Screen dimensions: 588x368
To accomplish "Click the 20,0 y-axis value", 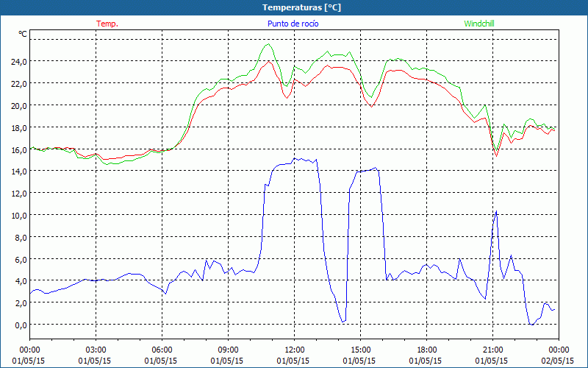I will click(x=19, y=105).
